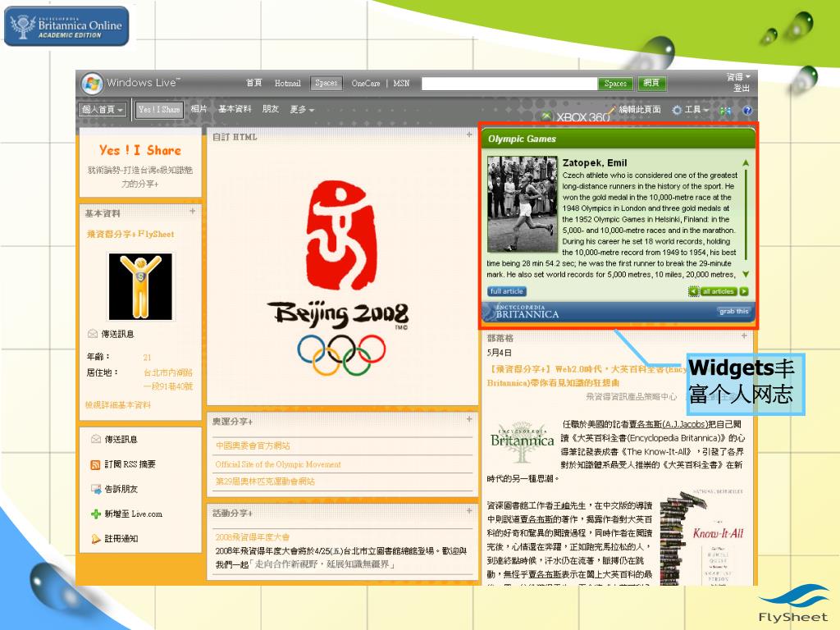Open OneCare from the top navigation

(x=366, y=83)
